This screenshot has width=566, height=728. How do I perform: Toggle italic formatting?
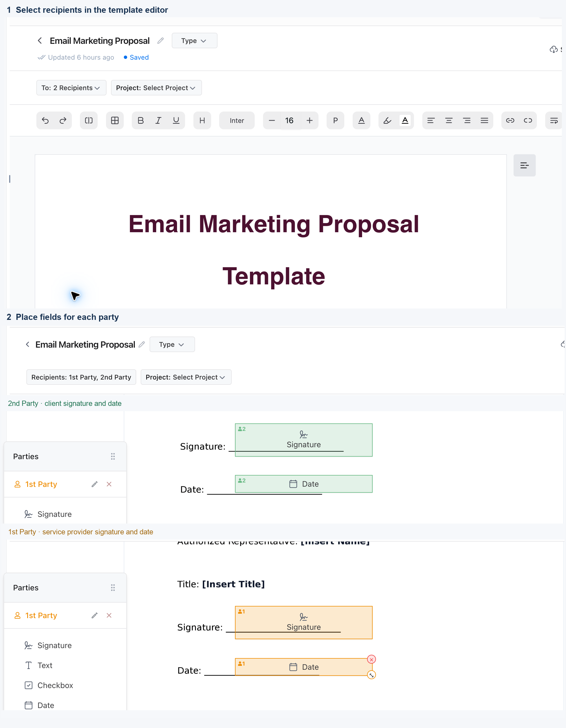(158, 120)
